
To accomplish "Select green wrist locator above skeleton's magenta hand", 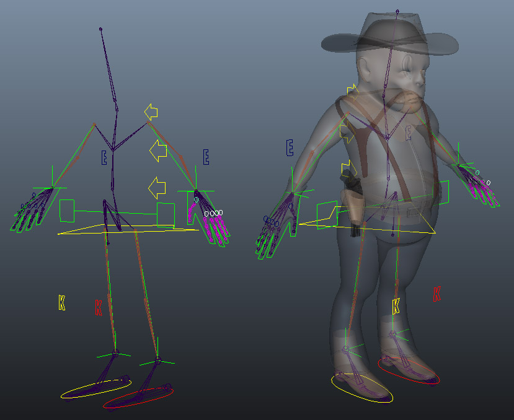I will point(196,191).
